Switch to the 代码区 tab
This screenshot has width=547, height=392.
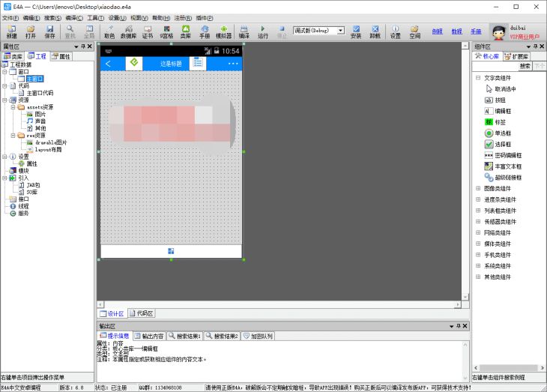pos(142,313)
